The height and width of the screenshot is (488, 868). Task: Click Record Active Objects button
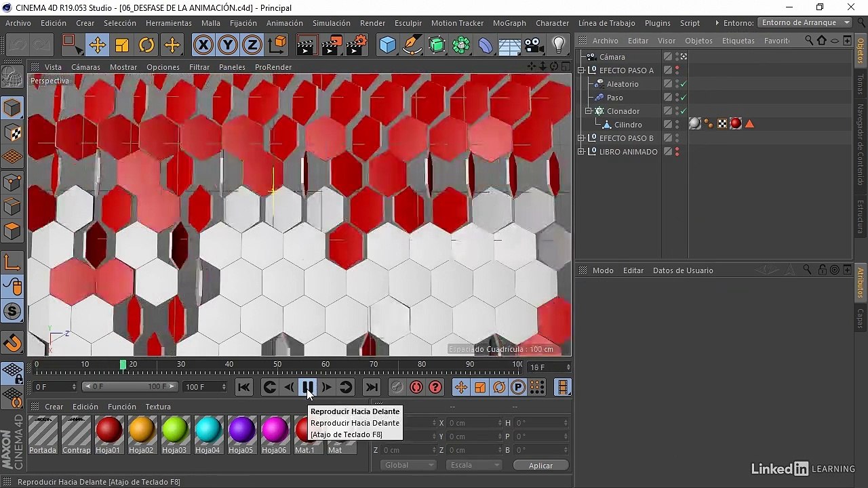point(397,387)
